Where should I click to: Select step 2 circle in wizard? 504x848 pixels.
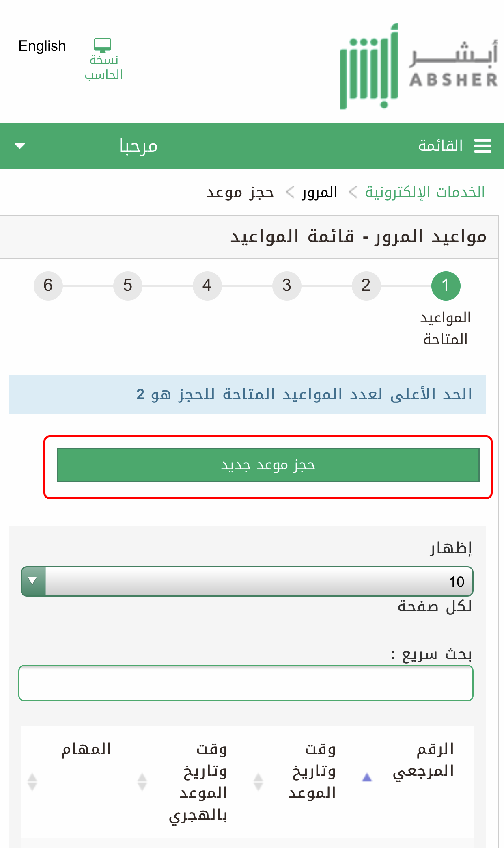[x=366, y=286]
